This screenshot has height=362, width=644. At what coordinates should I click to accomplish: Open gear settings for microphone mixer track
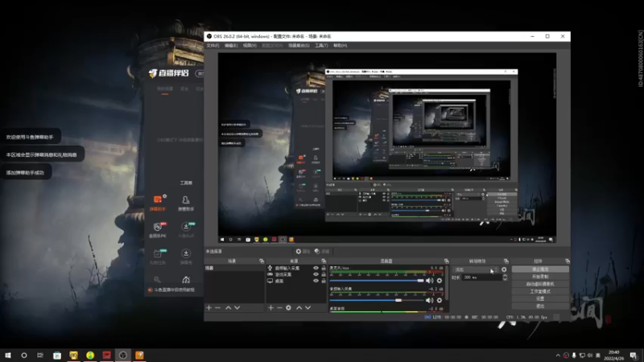(440, 281)
